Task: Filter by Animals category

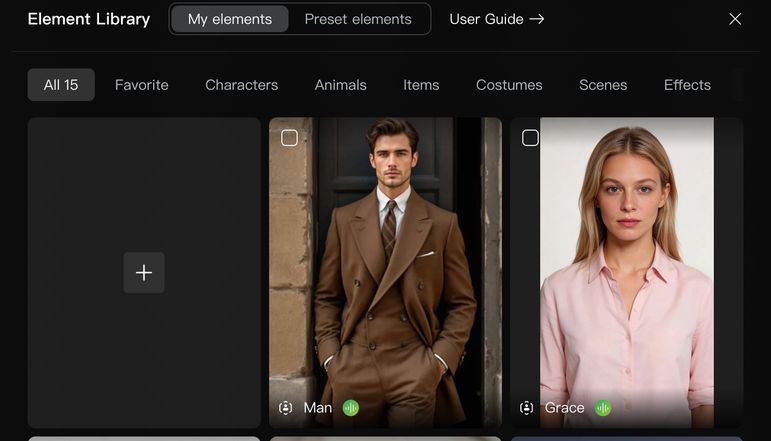Action: click(x=341, y=85)
